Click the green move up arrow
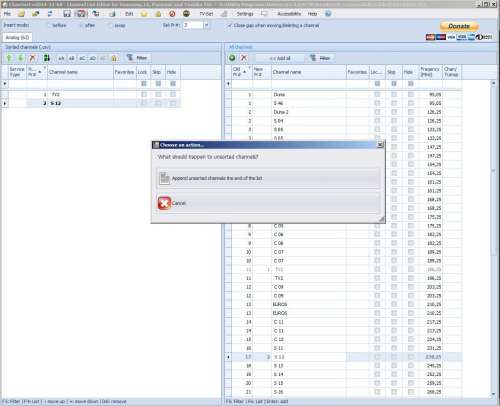 click(9, 58)
